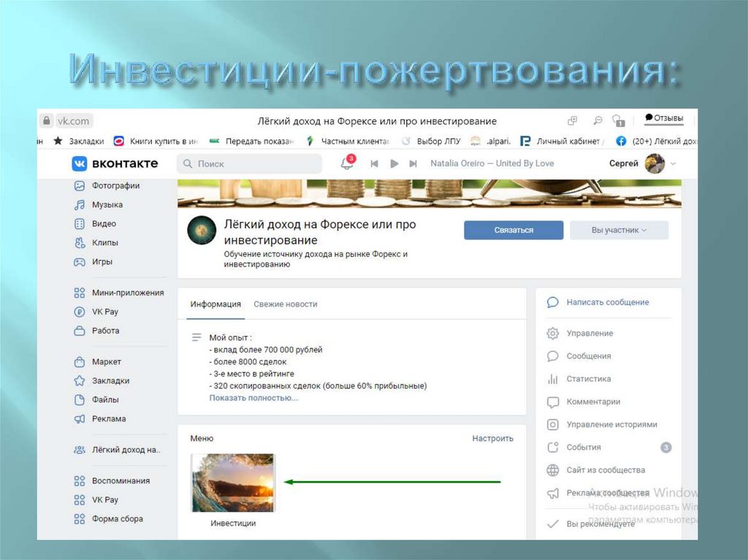Click the Управление gear icon
The image size is (748, 560).
point(552,334)
